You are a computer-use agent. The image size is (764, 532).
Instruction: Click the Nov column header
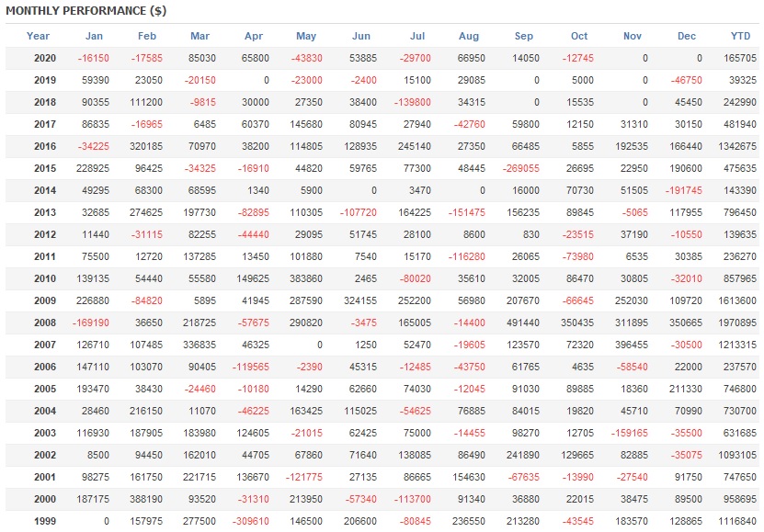(633, 36)
